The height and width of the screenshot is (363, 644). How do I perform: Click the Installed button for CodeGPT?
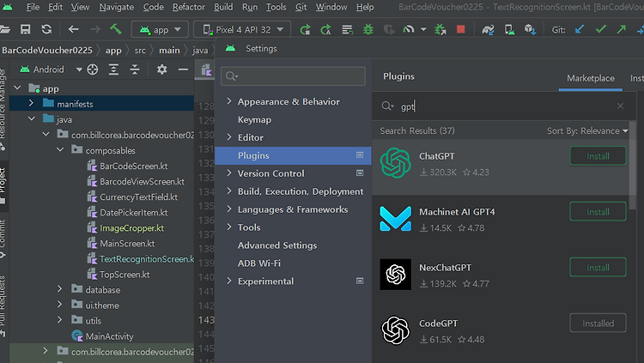point(598,324)
